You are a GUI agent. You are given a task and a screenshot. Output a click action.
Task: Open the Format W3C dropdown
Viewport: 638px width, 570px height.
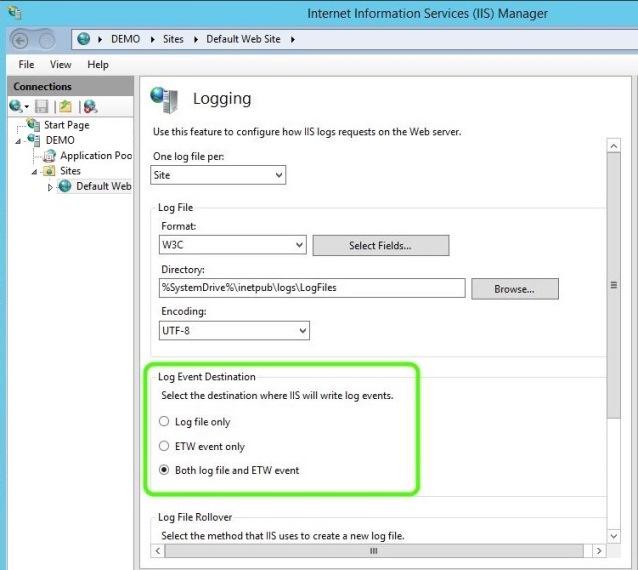tap(233, 245)
